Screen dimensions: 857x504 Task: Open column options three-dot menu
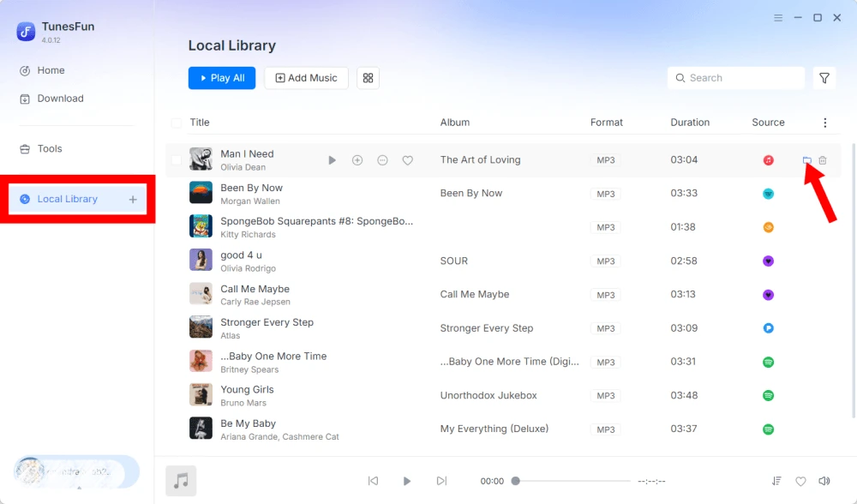(x=825, y=123)
